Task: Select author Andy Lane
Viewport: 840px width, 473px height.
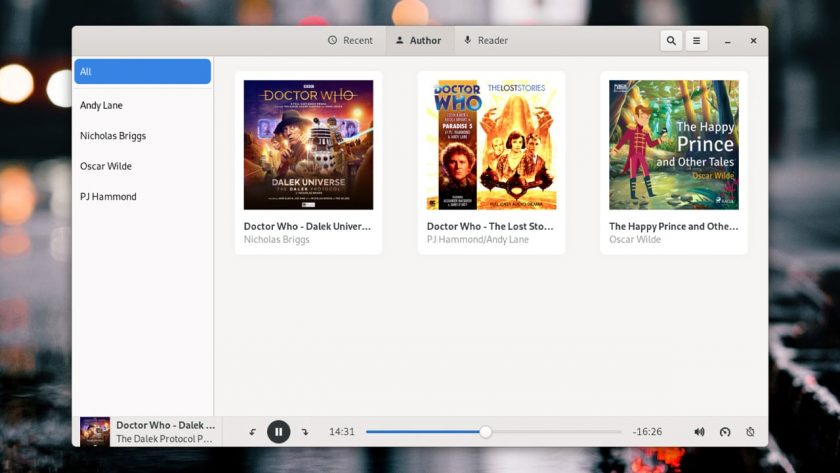Action: pos(142,105)
